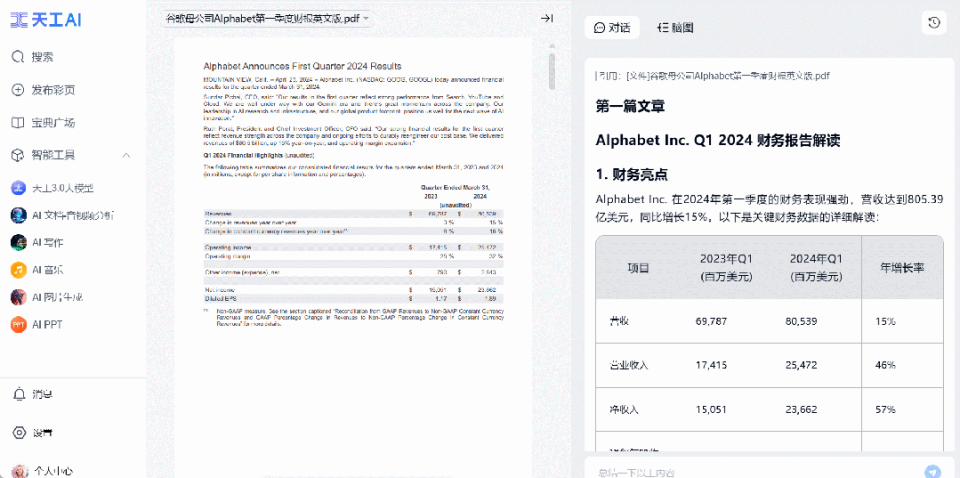
Task: Click the quoted file reference line
Action: pos(712,76)
